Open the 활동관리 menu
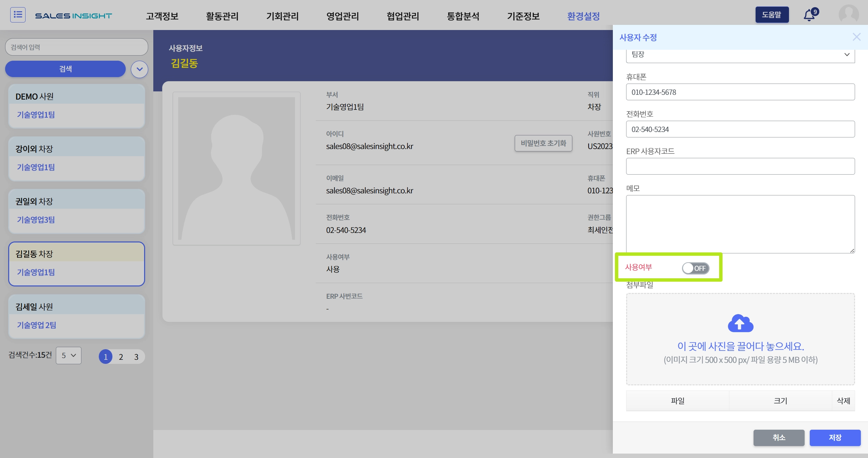The image size is (868, 458). 222,16
